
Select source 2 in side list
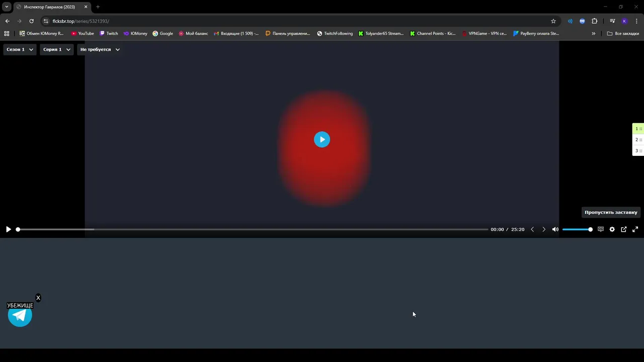pyautogui.click(x=638, y=140)
